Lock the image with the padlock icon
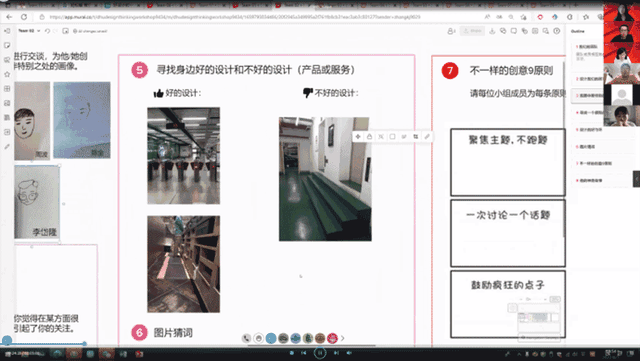The height and width of the screenshot is (361, 640). (369, 137)
